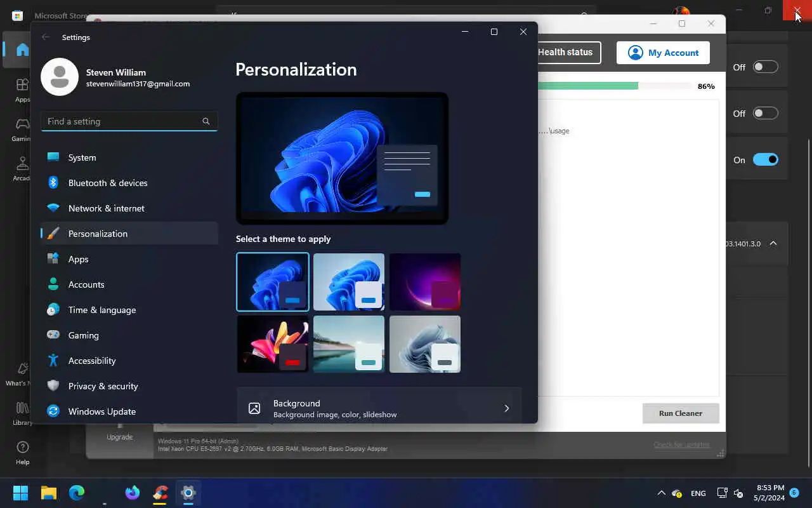Click the Accounts person icon

tap(53, 284)
